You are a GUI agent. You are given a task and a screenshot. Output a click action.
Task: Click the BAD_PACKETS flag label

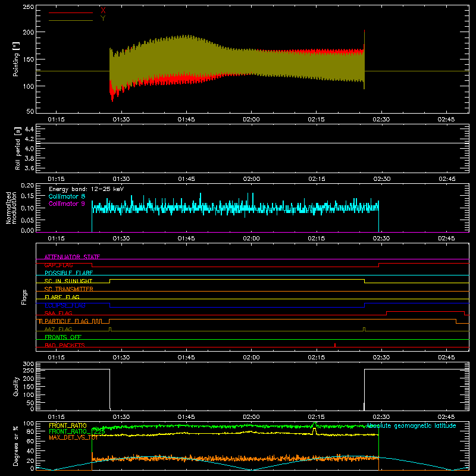coord(65,345)
